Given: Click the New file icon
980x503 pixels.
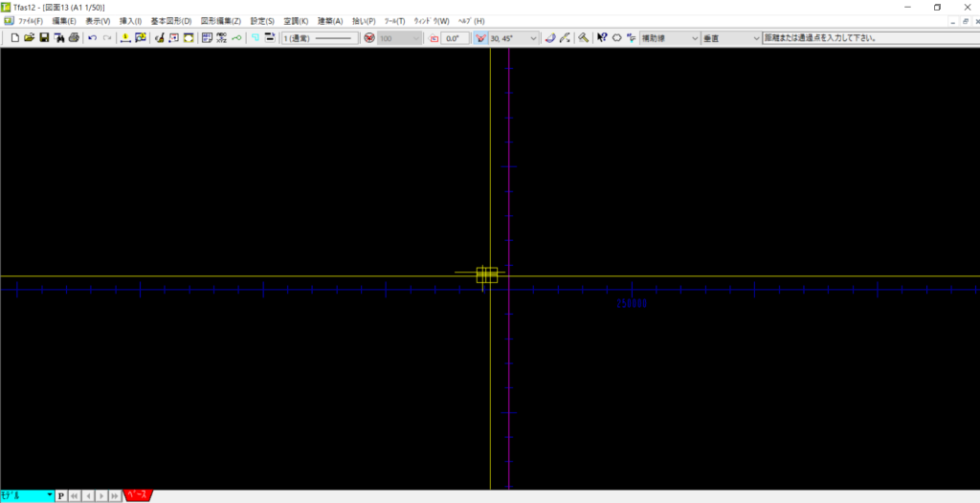Looking at the screenshot, I should coord(14,38).
